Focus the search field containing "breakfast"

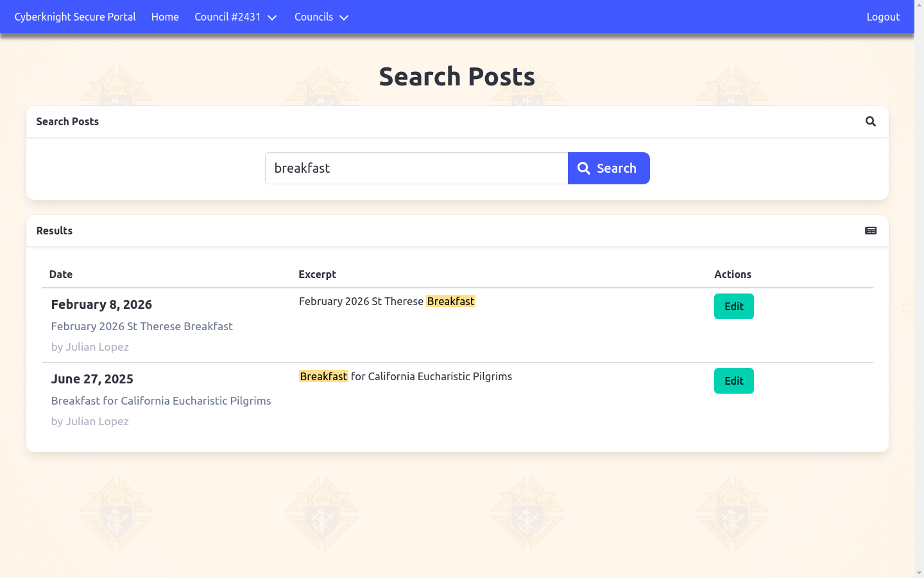click(416, 168)
